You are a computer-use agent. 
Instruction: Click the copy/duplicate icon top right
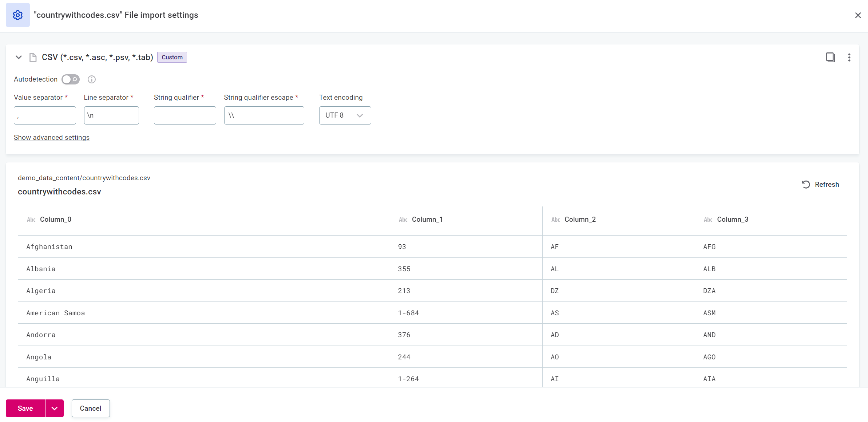click(x=831, y=57)
